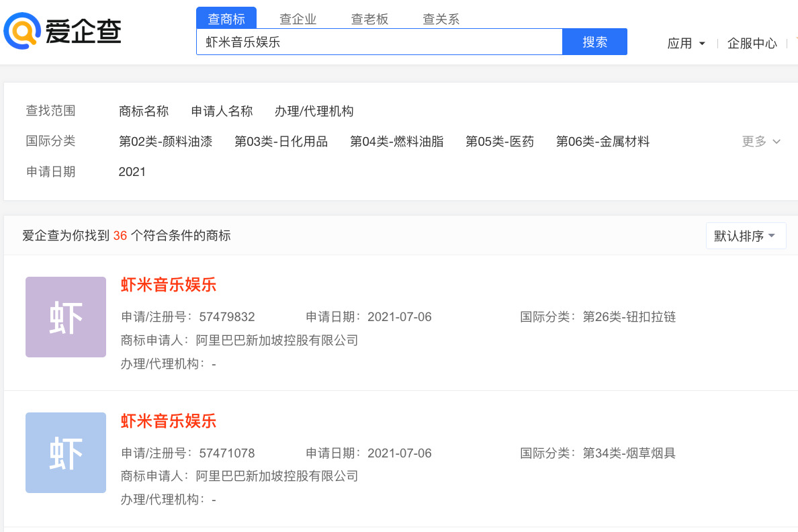Filter search scope by 办理/代理机构
The width and height of the screenshot is (798, 532).
314,111
